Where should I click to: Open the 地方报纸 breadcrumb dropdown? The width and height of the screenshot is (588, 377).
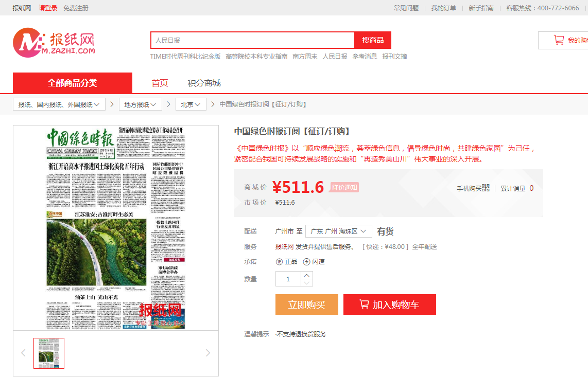click(140, 104)
